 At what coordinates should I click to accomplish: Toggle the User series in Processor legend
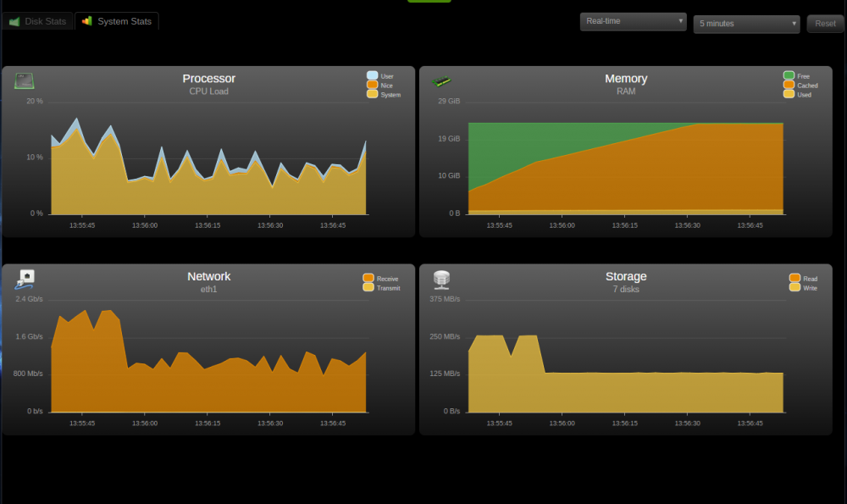point(380,76)
